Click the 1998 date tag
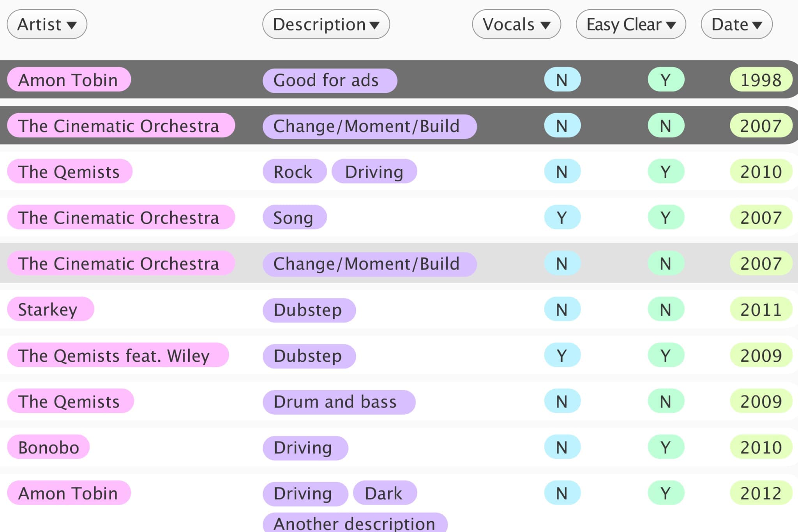This screenshot has height=532, width=798. coord(760,80)
